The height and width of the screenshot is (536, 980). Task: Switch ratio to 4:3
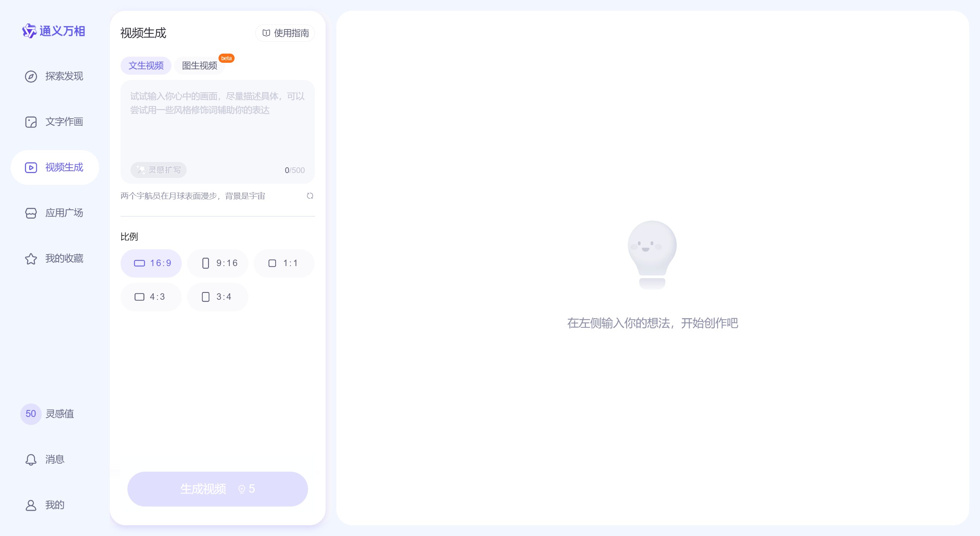tap(151, 297)
